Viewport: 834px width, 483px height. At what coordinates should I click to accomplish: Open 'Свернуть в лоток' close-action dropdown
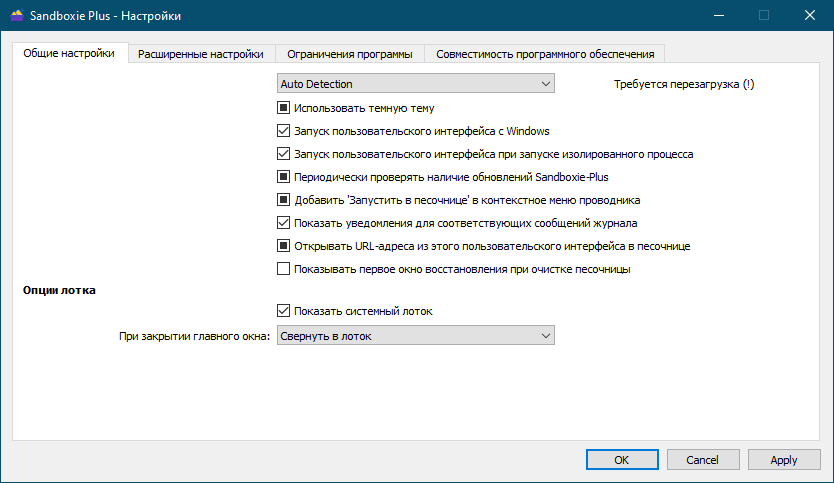coord(415,336)
